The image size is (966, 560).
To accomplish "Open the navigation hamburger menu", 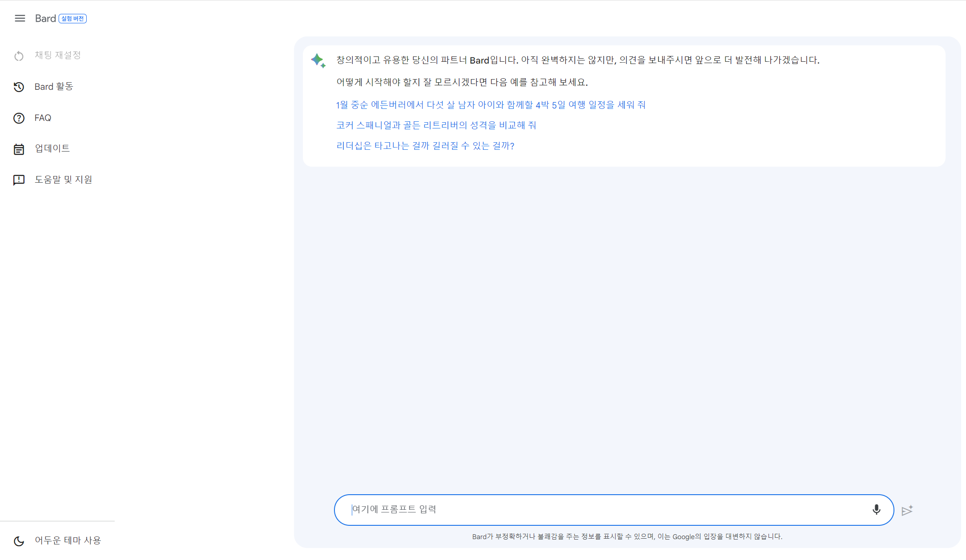I will click(20, 18).
